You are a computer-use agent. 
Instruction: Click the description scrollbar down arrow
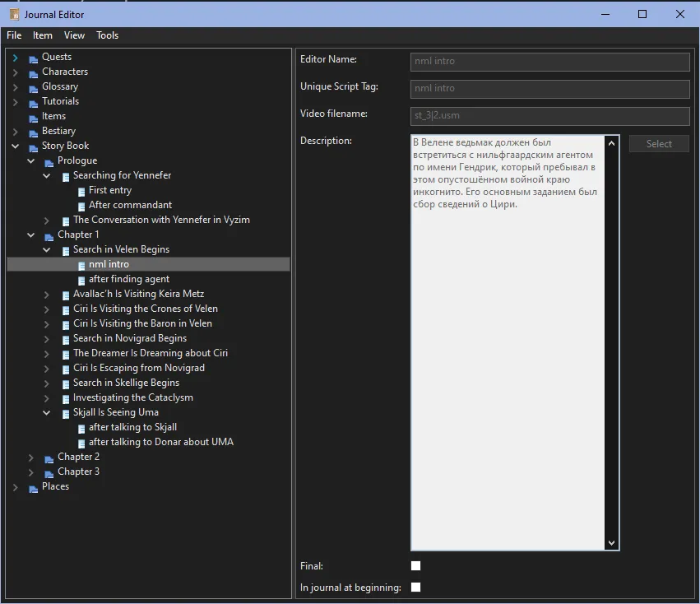611,543
